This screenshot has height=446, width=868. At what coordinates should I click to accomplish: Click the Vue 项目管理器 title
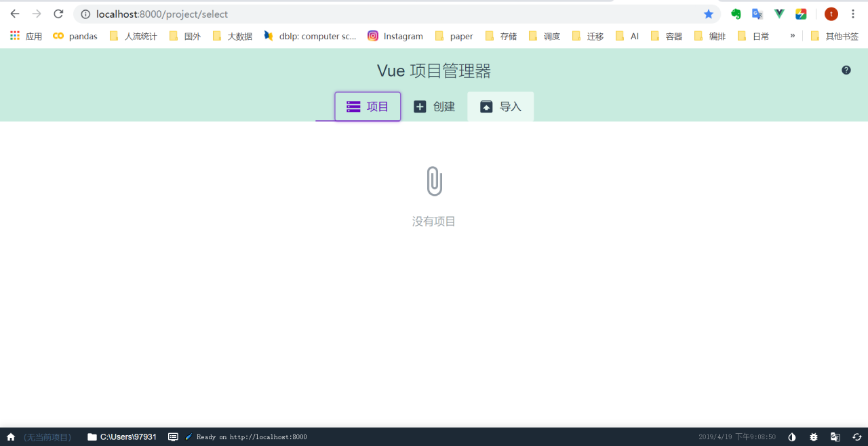point(434,70)
